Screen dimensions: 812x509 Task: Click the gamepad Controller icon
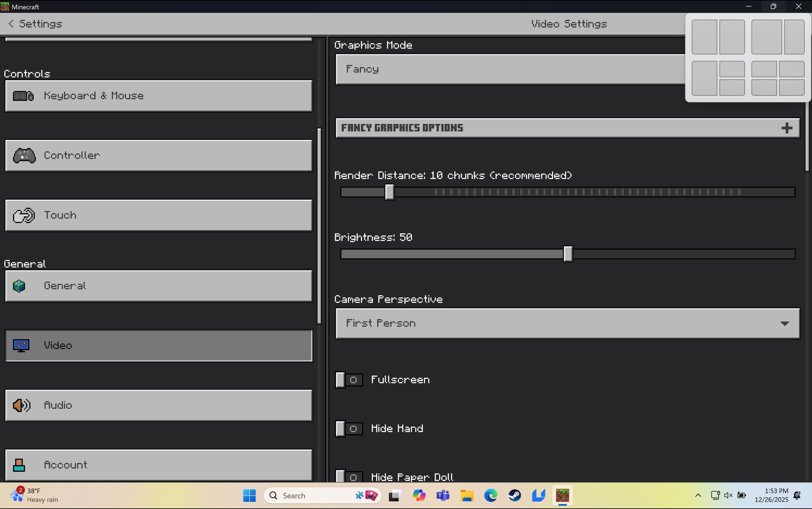point(24,155)
